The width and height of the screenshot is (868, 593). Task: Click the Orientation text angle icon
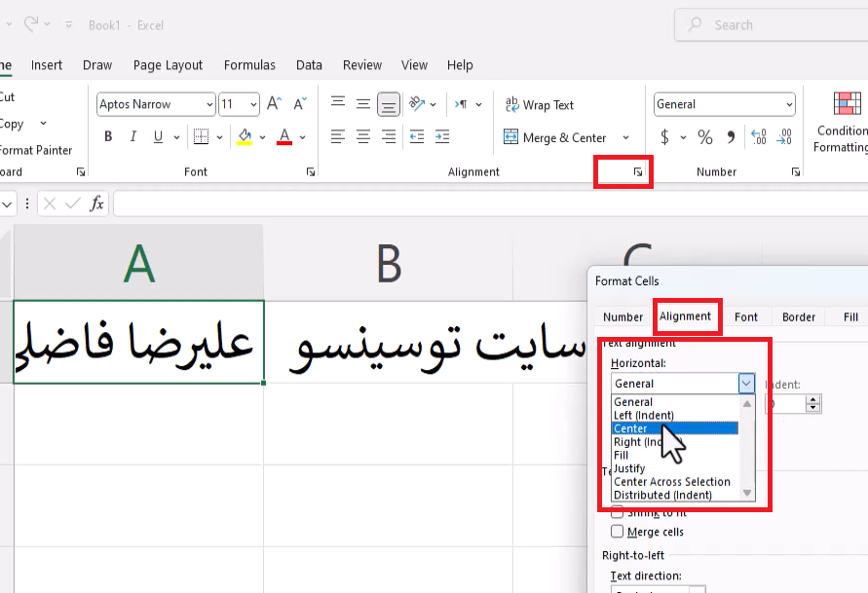(x=418, y=104)
